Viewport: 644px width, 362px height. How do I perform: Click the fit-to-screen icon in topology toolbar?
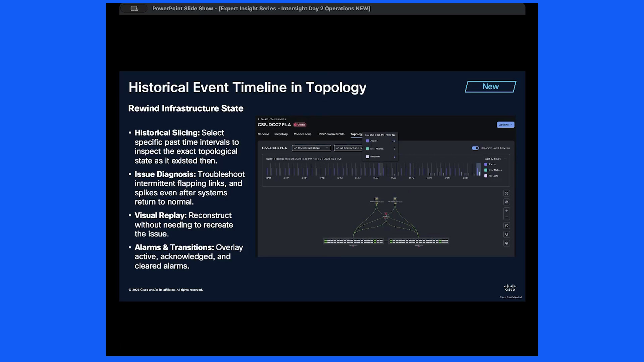tap(507, 193)
